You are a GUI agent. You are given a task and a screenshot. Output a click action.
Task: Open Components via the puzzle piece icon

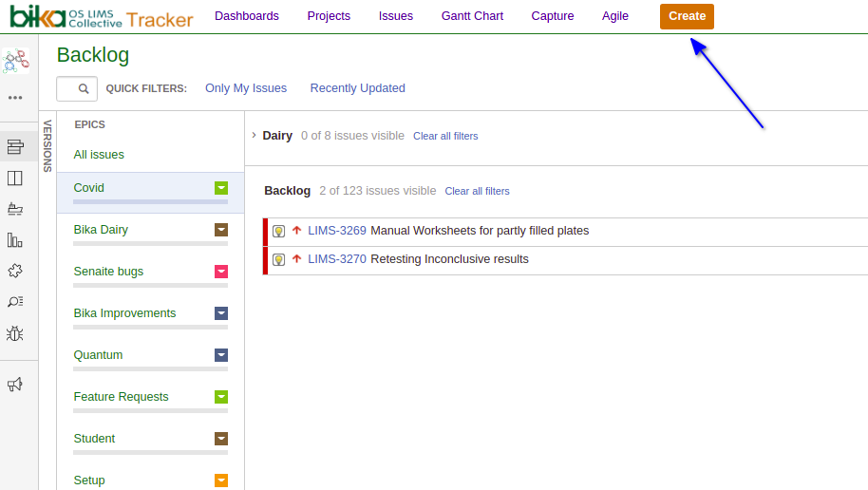tap(15, 271)
